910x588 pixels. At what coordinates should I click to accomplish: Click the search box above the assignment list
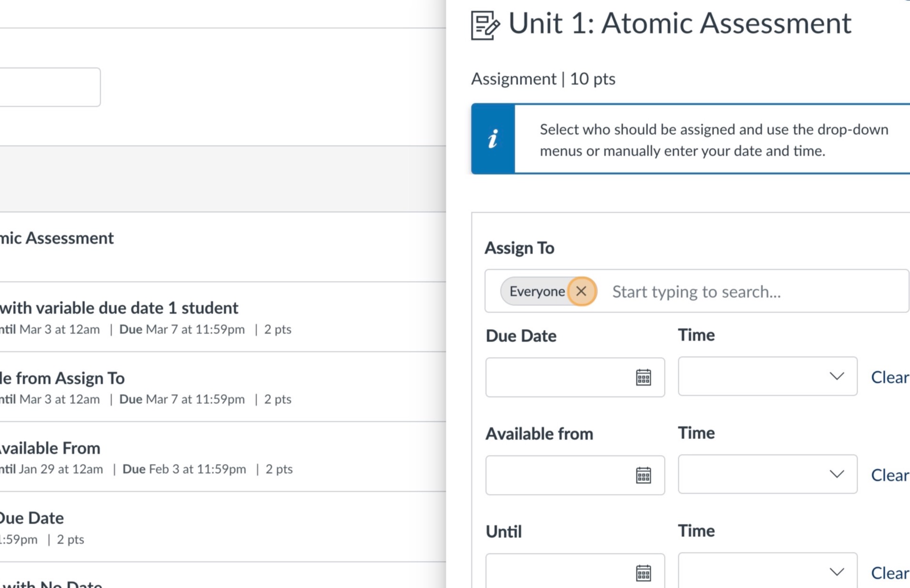(48, 87)
